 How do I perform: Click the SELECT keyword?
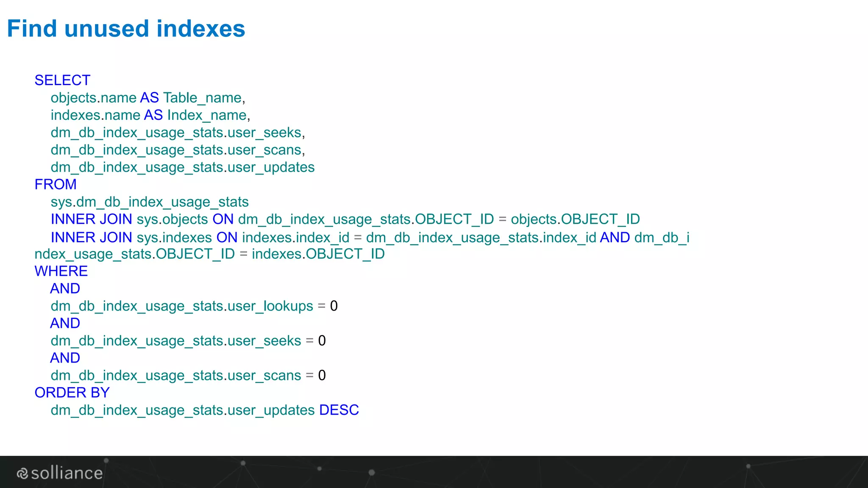(62, 80)
